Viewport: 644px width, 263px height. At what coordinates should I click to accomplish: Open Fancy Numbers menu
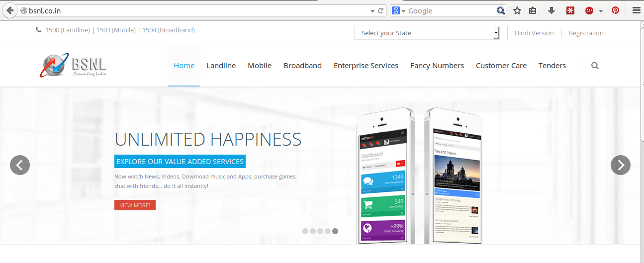coord(437,66)
